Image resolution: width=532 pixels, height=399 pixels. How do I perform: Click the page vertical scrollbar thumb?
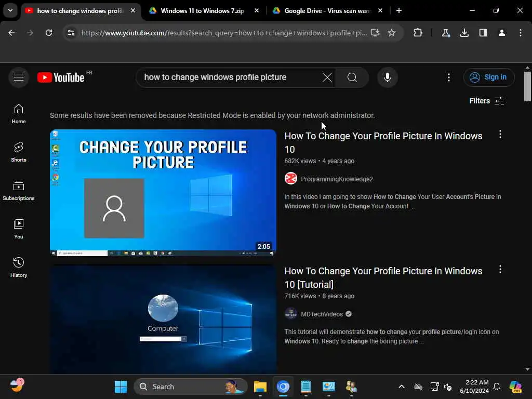point(527,86)
